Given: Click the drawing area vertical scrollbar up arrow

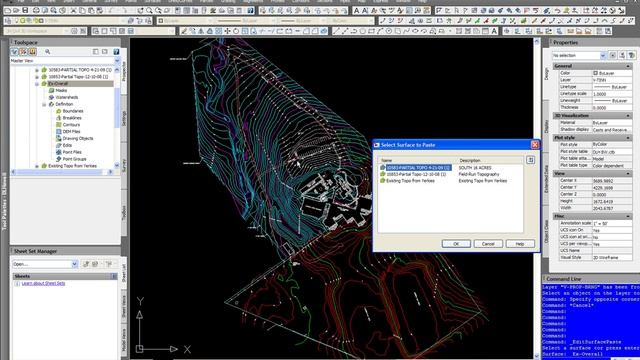Looking at the screenshot, I should 537,42.
